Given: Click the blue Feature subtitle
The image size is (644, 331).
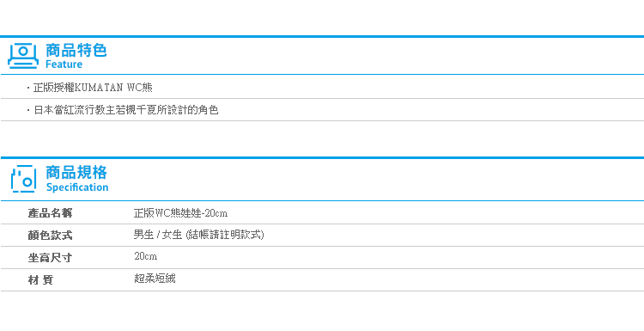Looking at the screenshot, I should point(64,64).
